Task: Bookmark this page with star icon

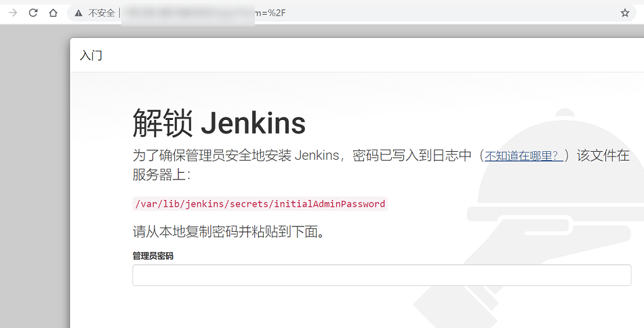Action: [x=625, y=13]
